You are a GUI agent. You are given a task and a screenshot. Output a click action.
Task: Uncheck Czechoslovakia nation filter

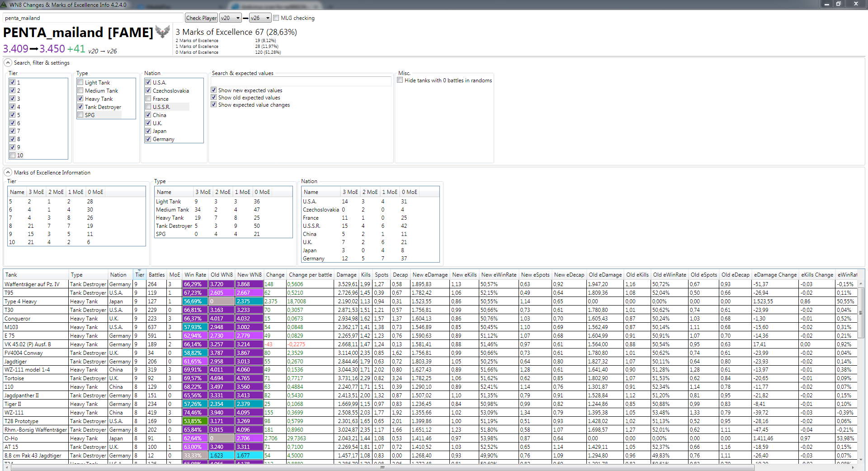148,90
